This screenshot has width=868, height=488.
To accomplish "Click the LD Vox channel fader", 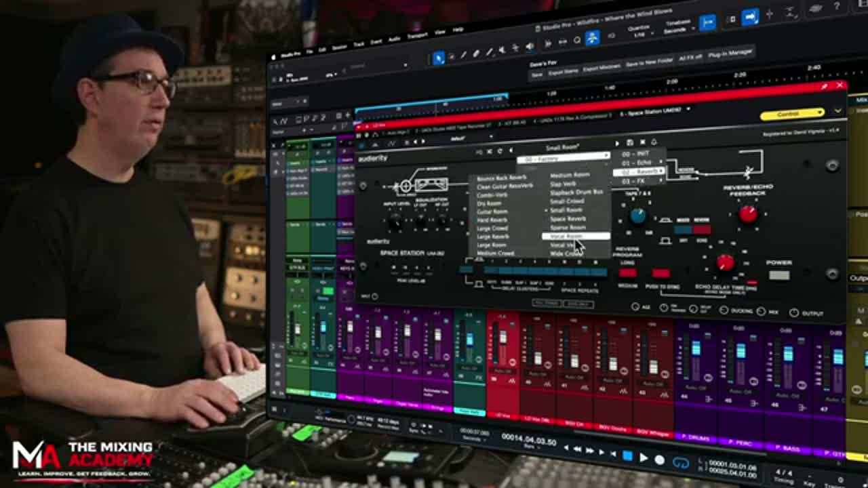I will click(503, 337).
